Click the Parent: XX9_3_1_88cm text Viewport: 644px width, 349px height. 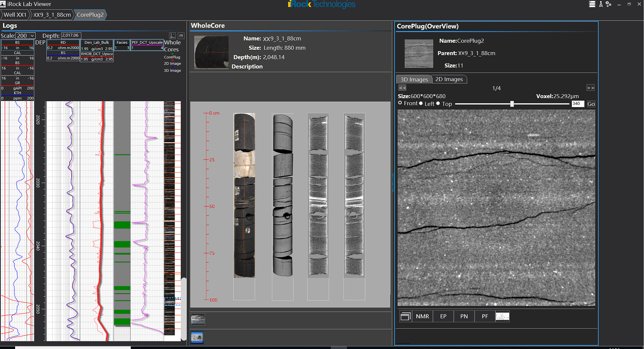coord(466,53)
